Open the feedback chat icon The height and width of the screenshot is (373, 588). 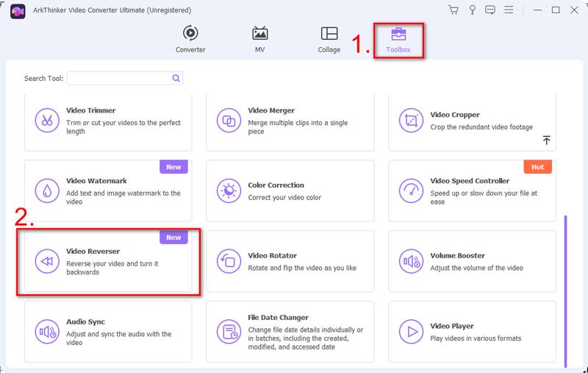pyautogui.click(x=490, y=10)
